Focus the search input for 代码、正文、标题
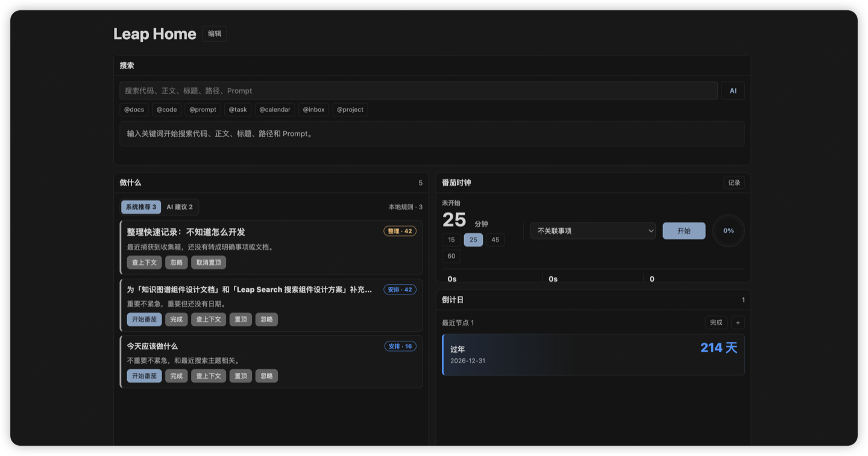The image size is (868, 456). (418, 90)
